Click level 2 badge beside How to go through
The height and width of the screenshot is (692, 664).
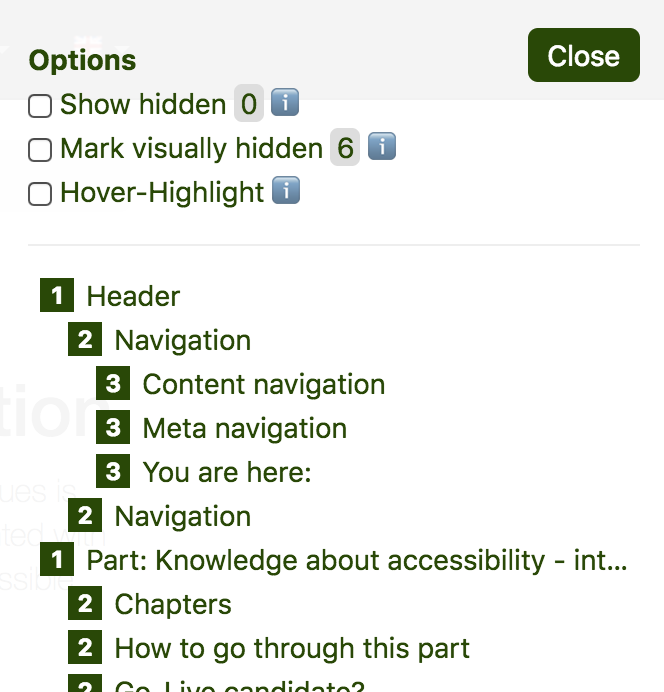tap(84, 648)
